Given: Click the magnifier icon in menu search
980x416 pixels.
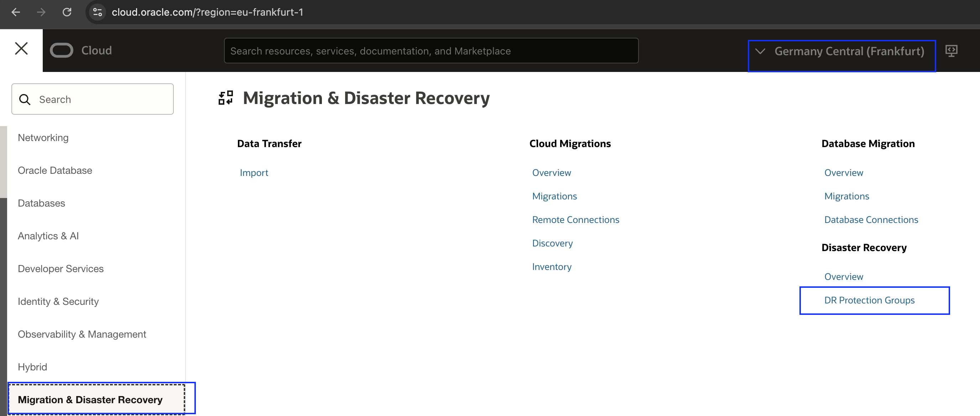Looking at the screenshot, I should coord(25,99).
